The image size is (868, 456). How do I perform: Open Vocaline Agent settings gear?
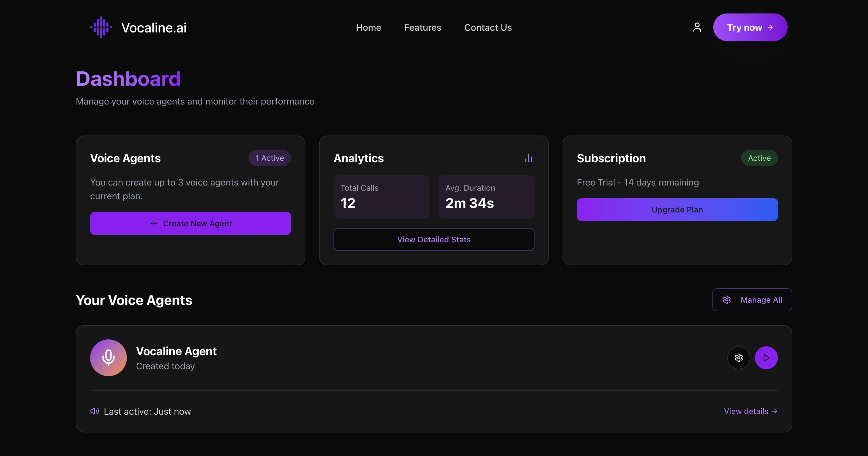coord(738,358)
